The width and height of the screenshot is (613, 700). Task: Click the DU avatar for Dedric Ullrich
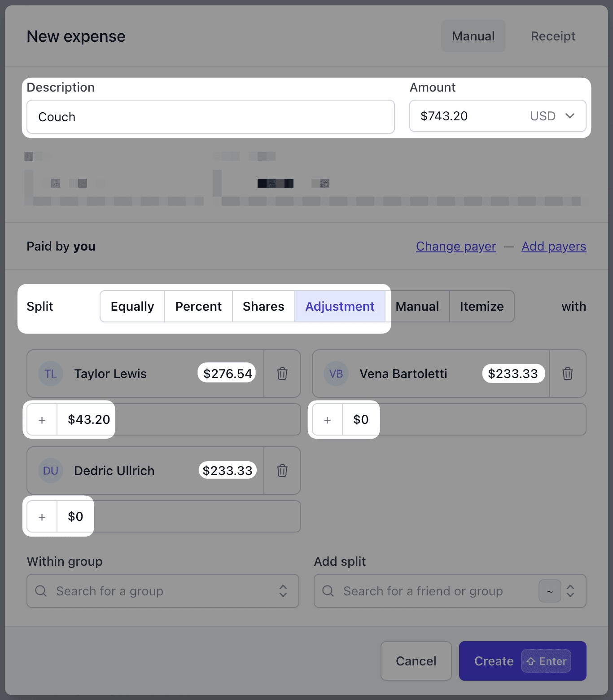tap(51, 471)
